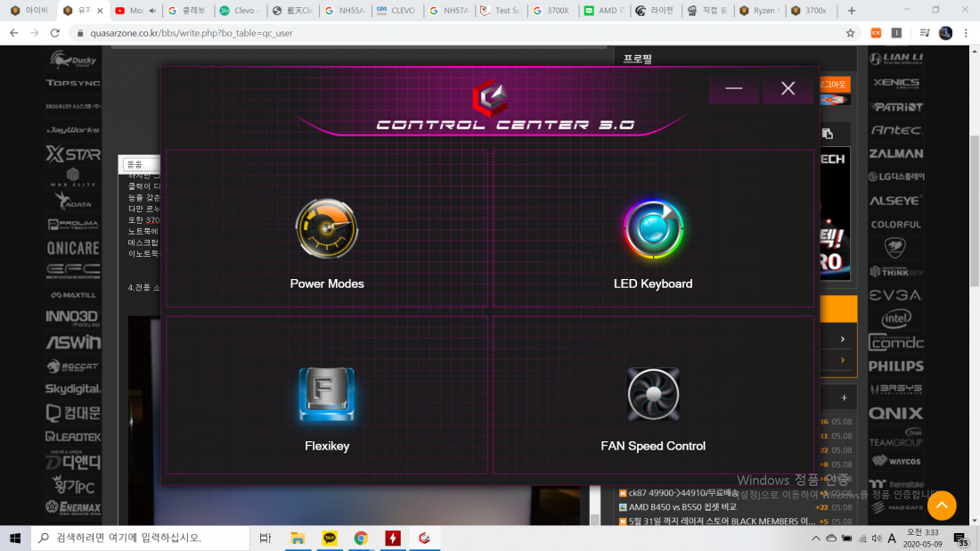Click the ENERMAX sponsor logo

(73, 507)
